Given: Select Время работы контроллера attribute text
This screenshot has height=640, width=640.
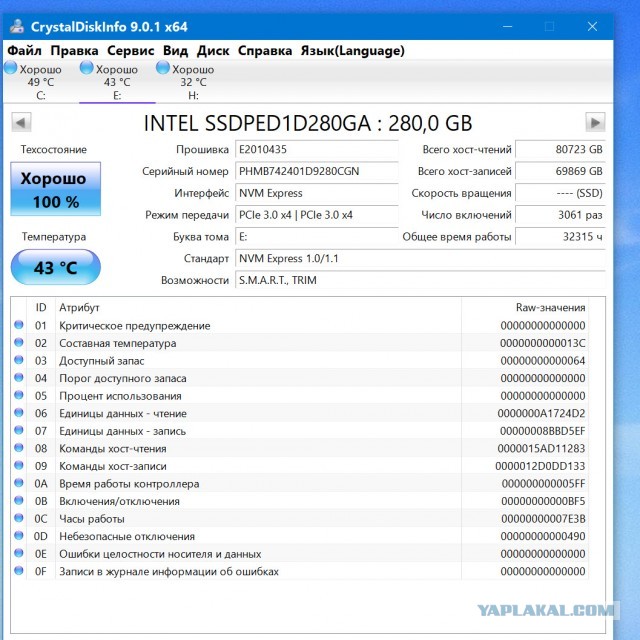Looking at the screenshot, I should click(x=129, y=484).
